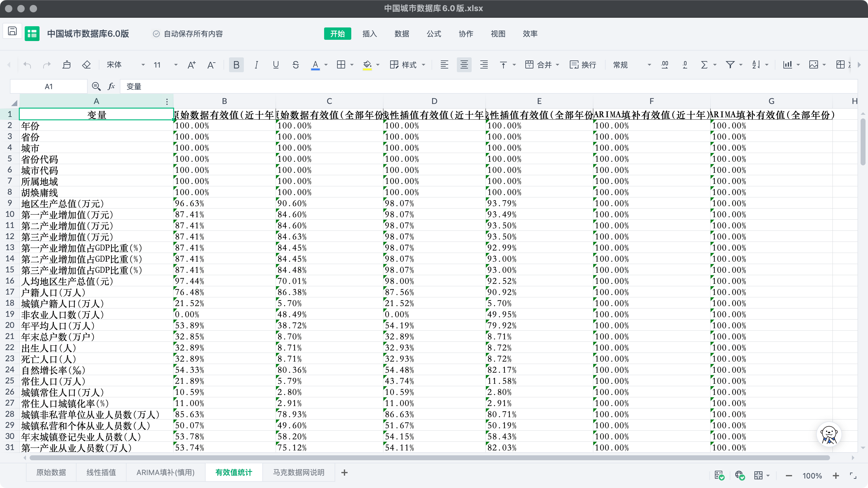Screen dimensions: 868x488
Task: Click the eraser clear-format icon
Action: (86, 65)
